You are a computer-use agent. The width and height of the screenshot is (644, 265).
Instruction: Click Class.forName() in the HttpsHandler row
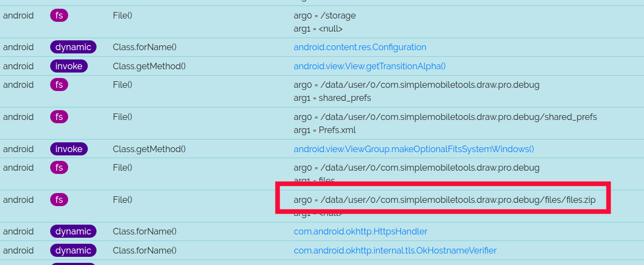(145, 232)
